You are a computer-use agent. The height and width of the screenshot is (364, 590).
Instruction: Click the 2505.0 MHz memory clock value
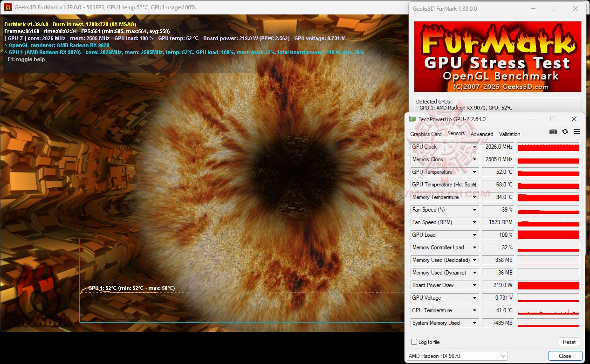498,159
